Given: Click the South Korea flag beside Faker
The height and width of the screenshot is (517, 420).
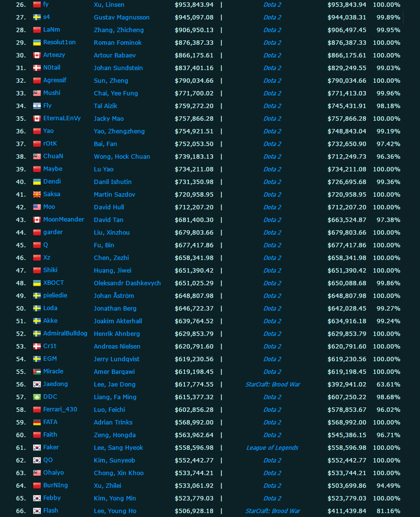Looking at the screenshot, I should [x=37, y=448].
